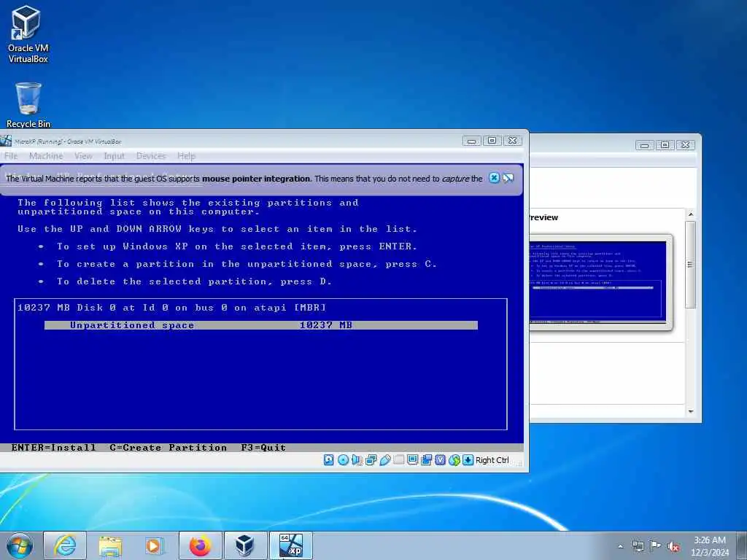Open the Oracle VM VirtualBox desktop shortcut
This screenshot has width=747, height=560.
click(x=28, y=34)
